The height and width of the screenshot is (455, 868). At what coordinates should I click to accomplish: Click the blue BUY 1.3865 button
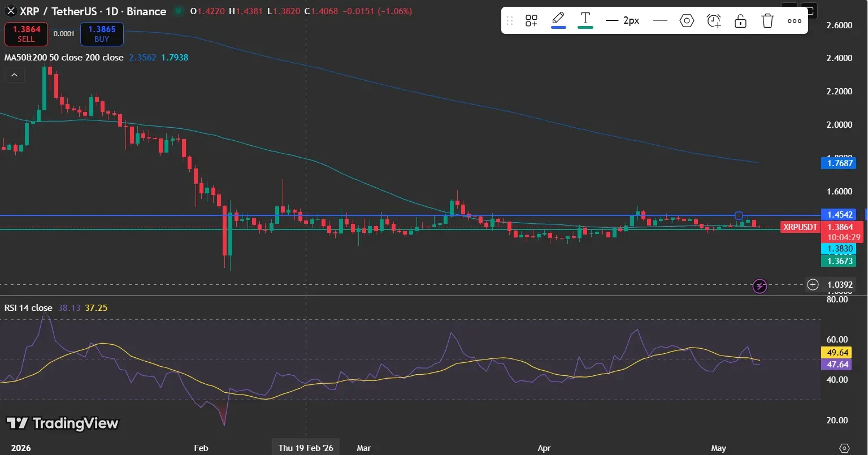(102, 34)
